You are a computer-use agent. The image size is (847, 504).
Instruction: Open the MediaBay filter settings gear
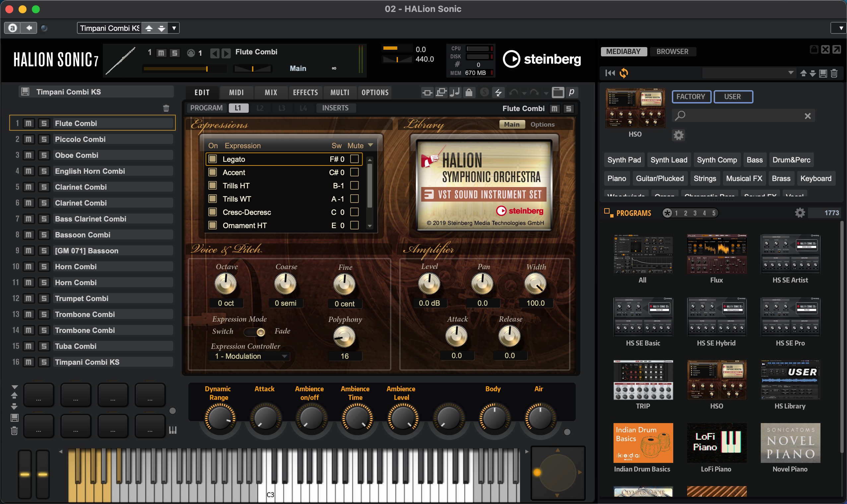coord(679,135)
